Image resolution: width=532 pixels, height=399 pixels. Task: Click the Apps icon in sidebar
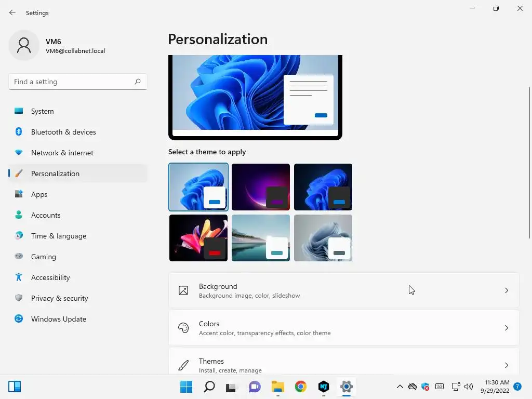[x=19, y=194]
